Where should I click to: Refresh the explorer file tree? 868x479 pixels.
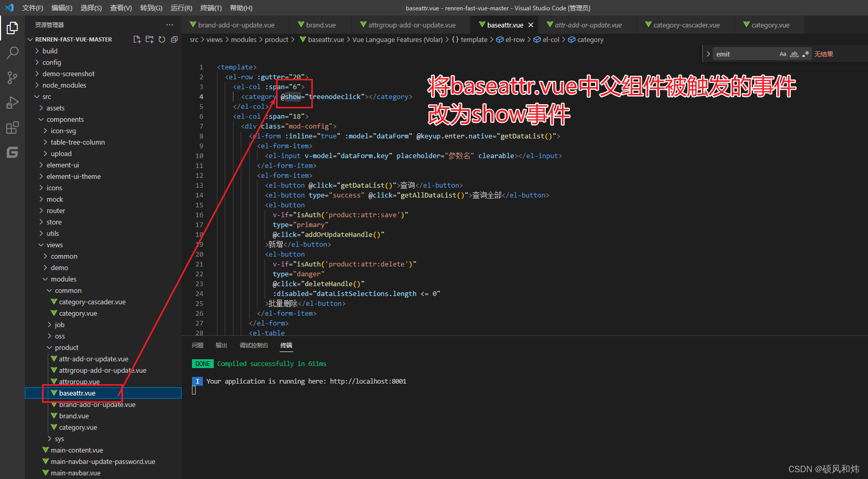point(162,39)
